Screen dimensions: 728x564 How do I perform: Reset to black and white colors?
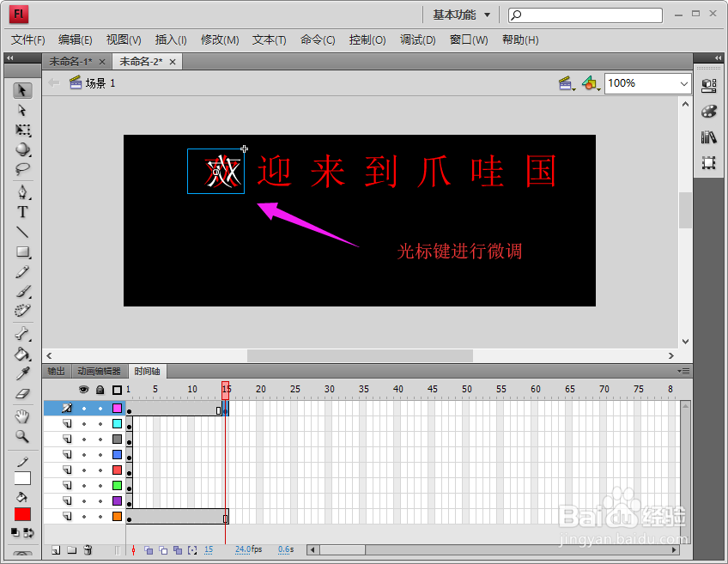(15, 533)
